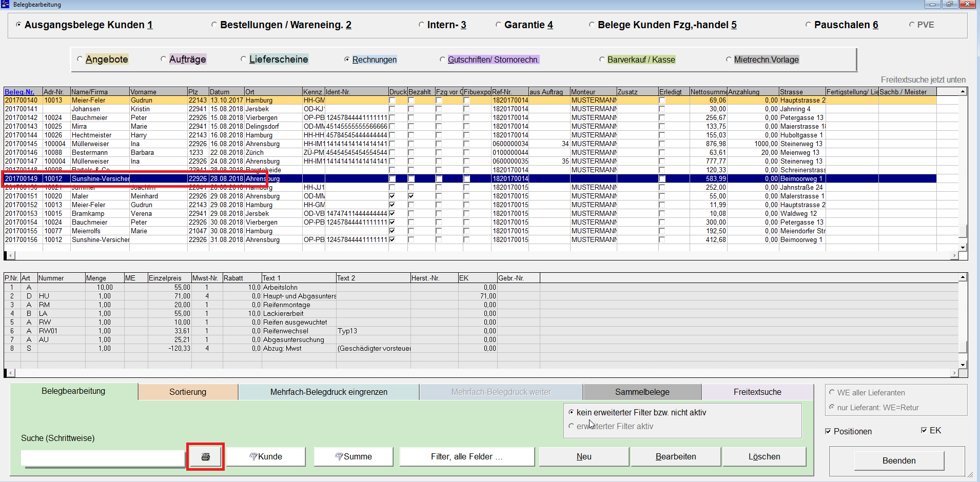This screenshot has height=482, width=980.
Task: Toggle the EK checkbox
Action: pos(924,430)
